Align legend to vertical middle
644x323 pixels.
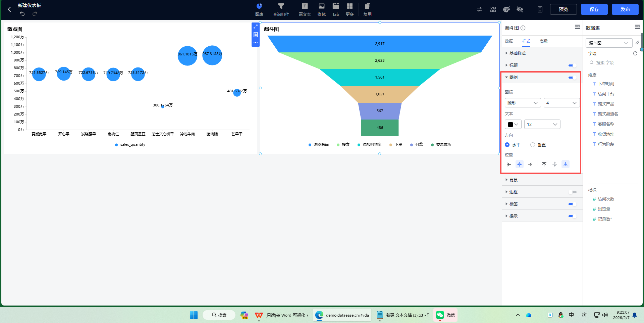coord(555,164)
